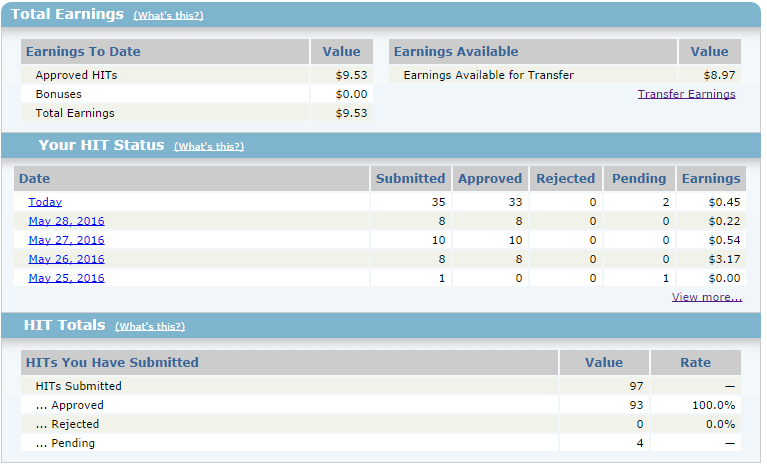
Task: Click the View more... link
Action: click(706, 297)
